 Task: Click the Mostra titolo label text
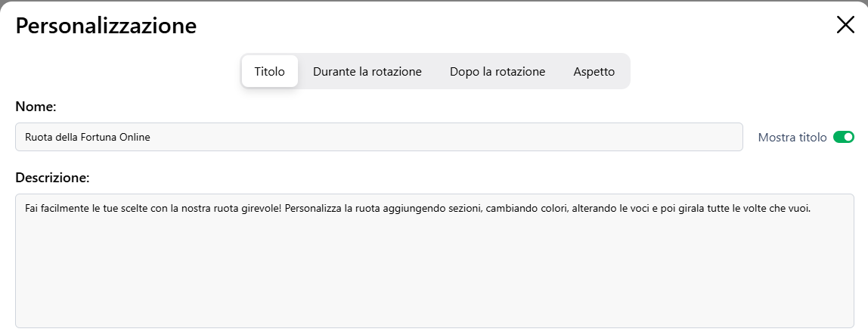[x=792, y=138]
